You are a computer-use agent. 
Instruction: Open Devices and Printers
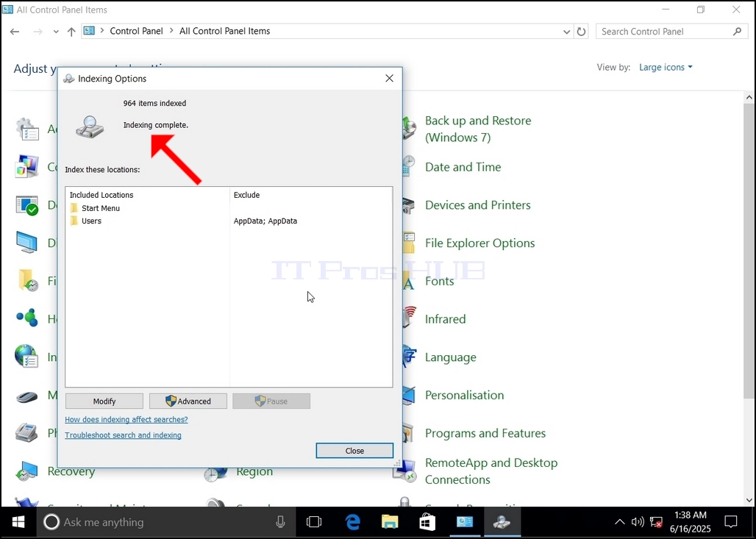477,205
